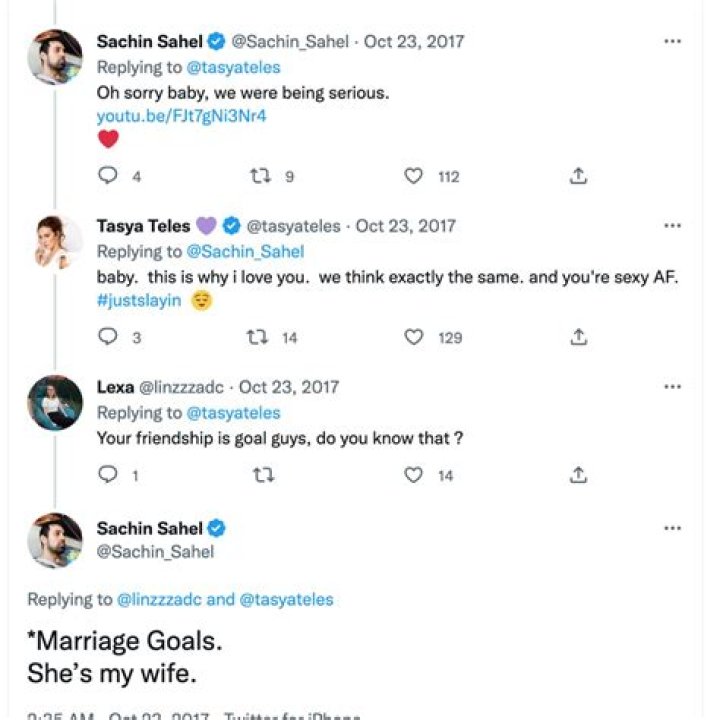This screenshot has height=720, width=720.
Task: Open more options on Tasya Teles's tweet
Action: click(673, 226)
